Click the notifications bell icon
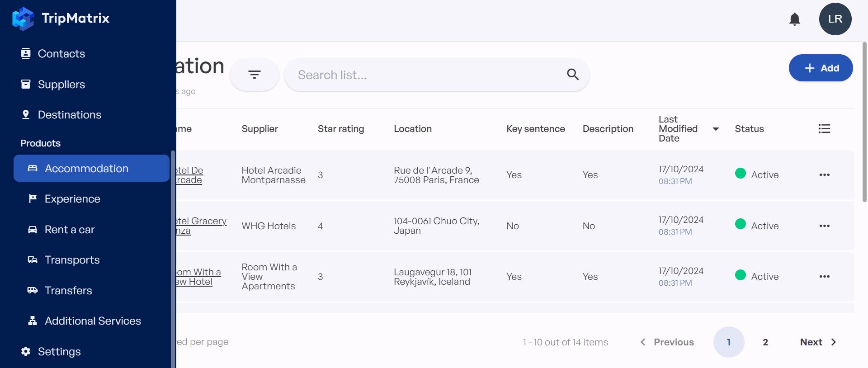 coord(794,19)
